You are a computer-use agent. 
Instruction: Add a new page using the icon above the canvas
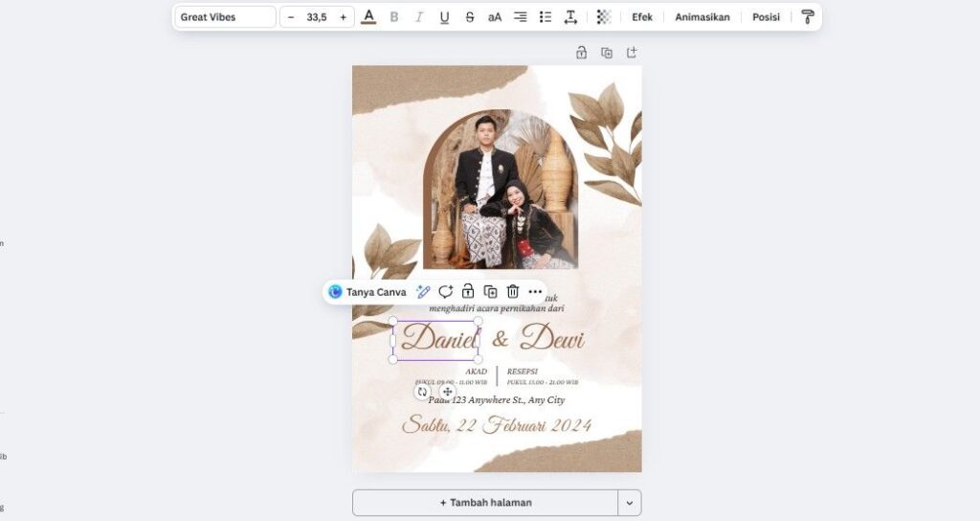tap(632, 53)
